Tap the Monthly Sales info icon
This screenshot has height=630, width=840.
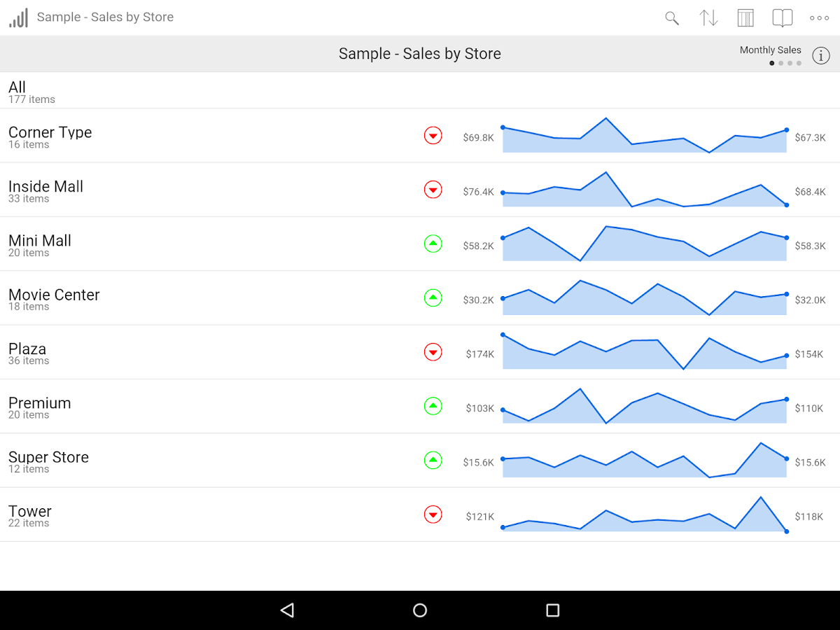[x=820, y=55]
